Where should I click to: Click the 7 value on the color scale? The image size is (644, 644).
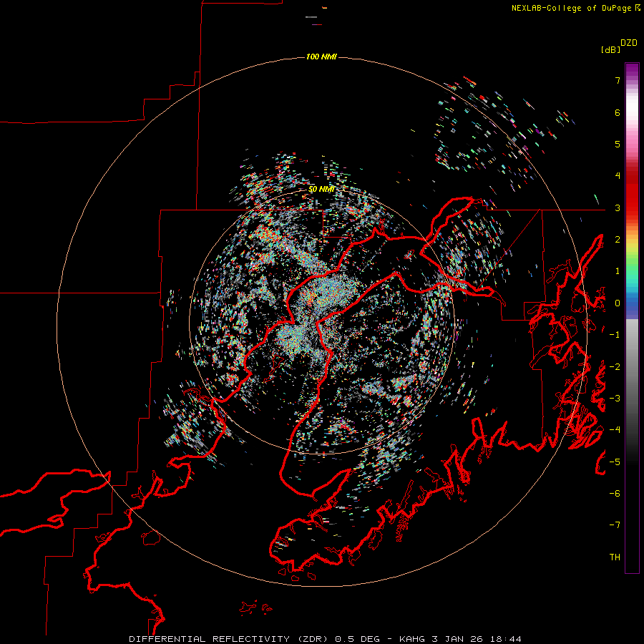pyautogui.click(x=618, y=80)
